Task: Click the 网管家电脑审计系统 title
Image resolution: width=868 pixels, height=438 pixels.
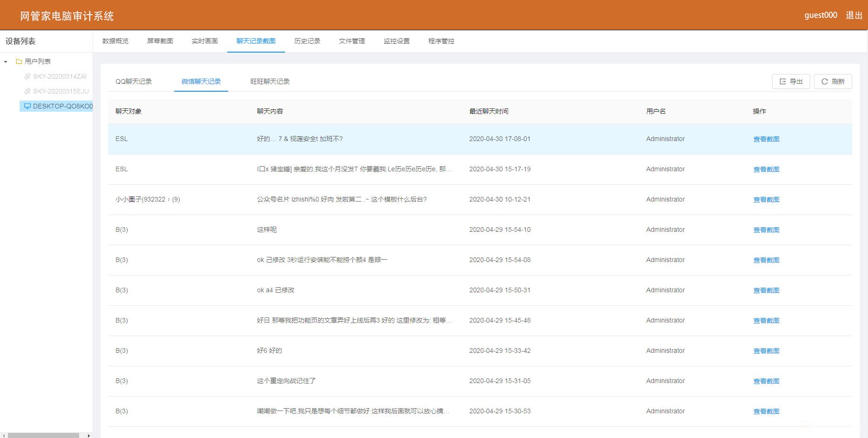Action: pyautogui.click(x=67, y=16)
